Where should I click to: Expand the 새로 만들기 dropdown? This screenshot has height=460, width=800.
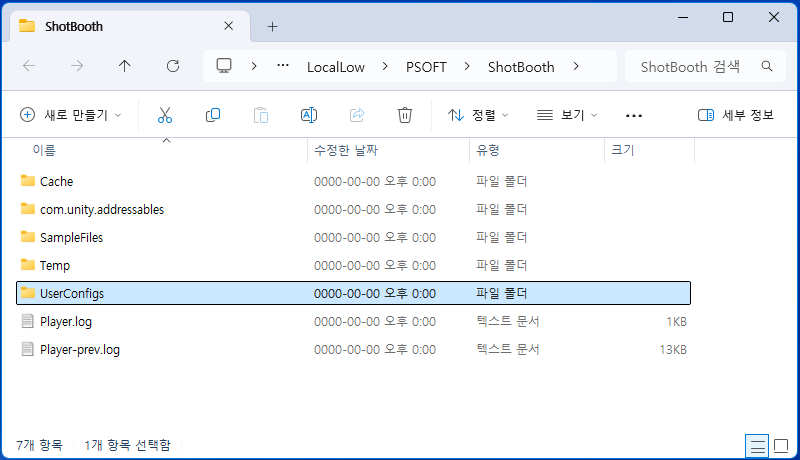point(71,115)
